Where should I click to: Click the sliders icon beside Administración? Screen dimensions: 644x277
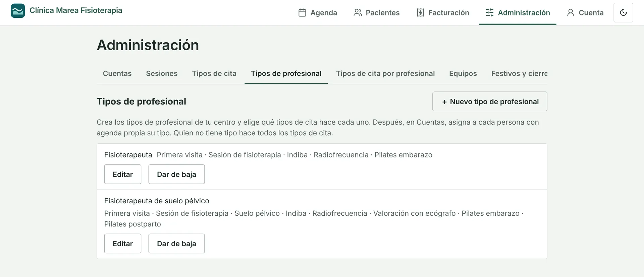point(490,13)
